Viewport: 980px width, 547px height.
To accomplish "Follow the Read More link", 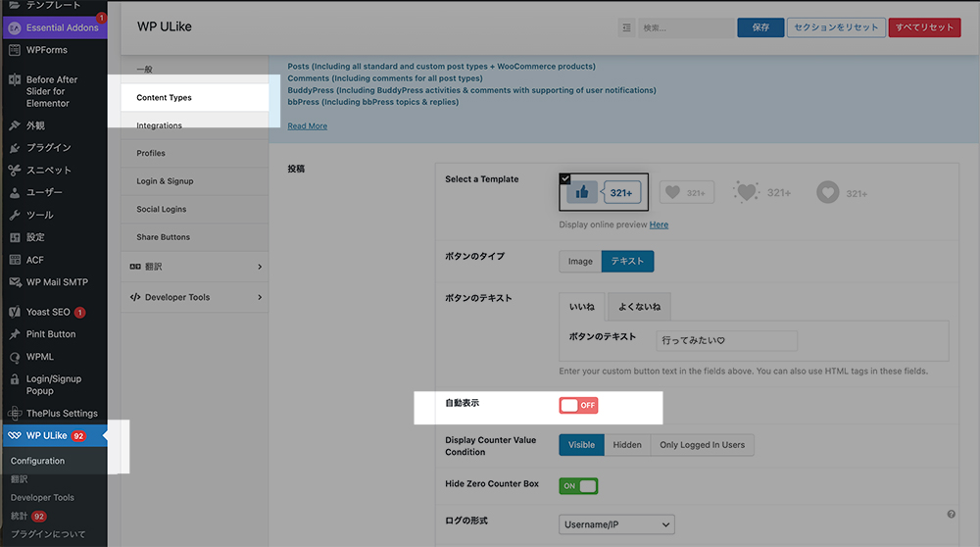I will point(307,125).
